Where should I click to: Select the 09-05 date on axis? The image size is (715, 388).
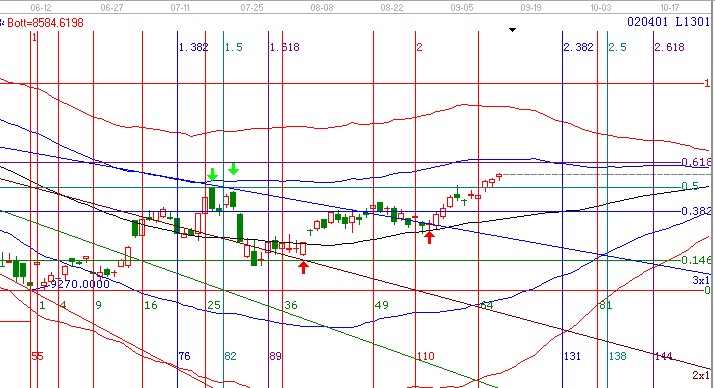coord(461,7)
